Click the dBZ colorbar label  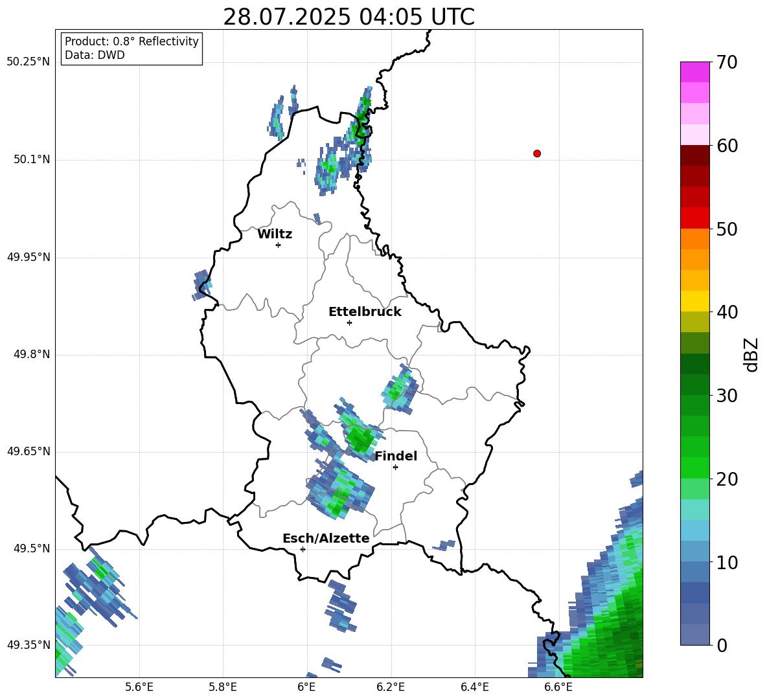(x=751, y=354)
